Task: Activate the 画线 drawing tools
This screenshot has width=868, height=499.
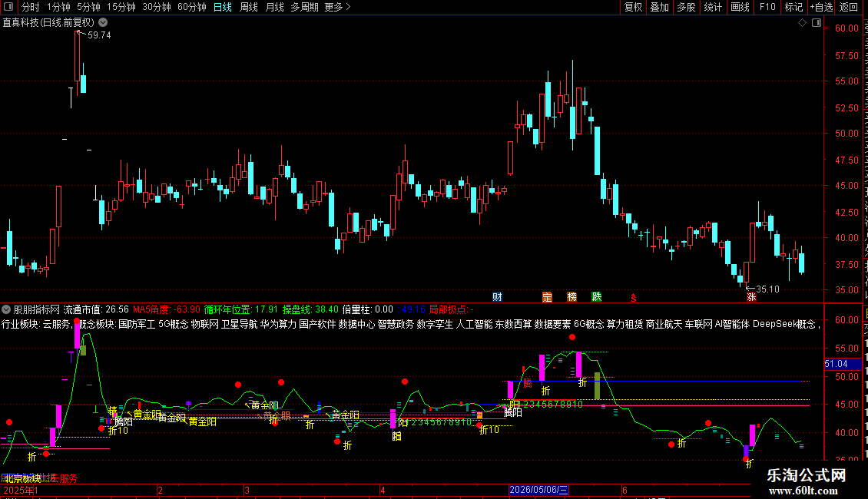Action: tap(740, 7)
